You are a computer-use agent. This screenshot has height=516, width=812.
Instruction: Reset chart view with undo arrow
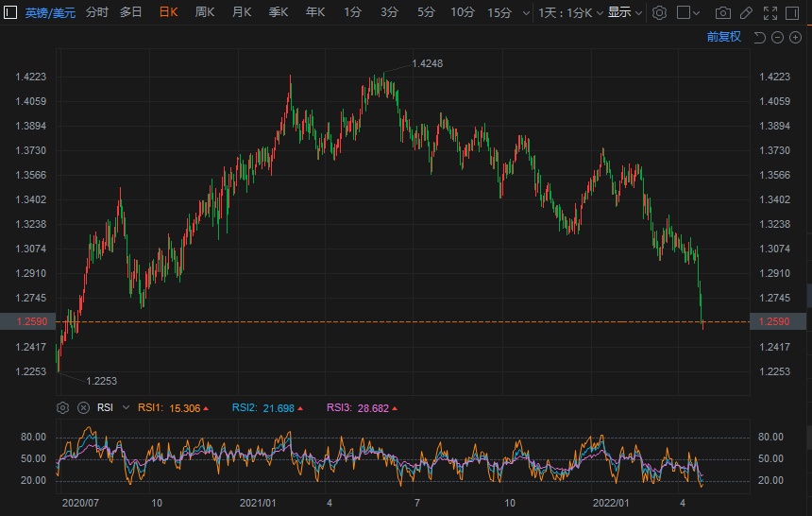759,37
